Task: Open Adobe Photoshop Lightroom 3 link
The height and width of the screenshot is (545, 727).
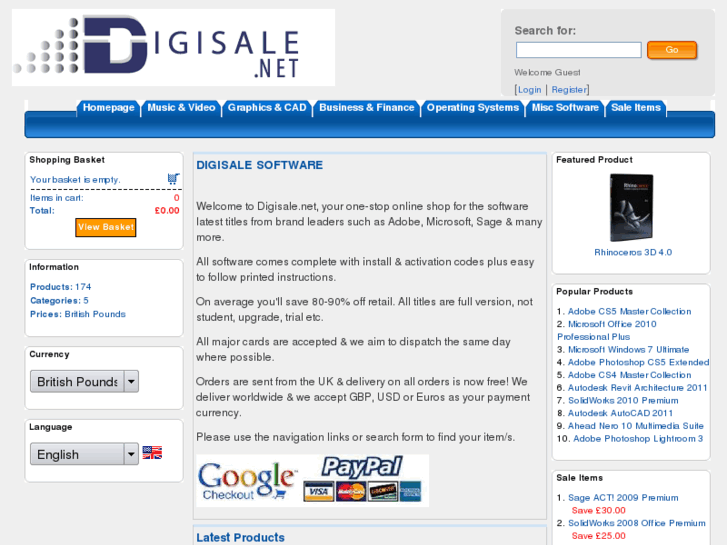Action: 638,439
